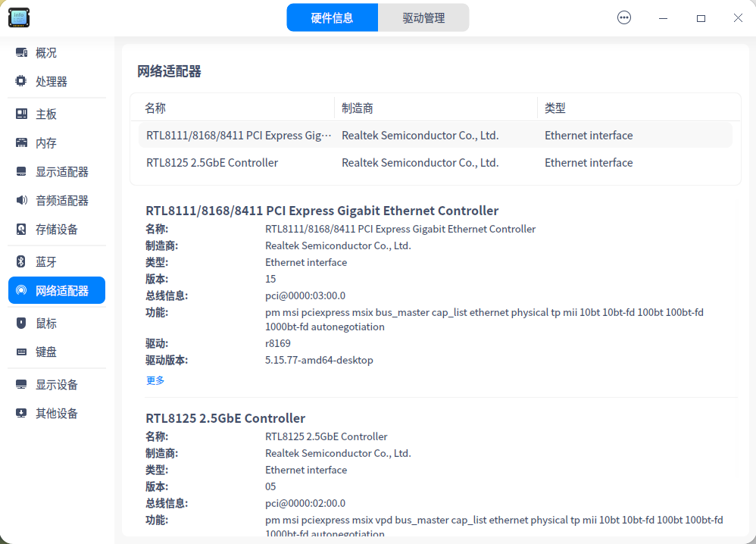Select 鼠标 in the sidebar

[x=57, y=323]
